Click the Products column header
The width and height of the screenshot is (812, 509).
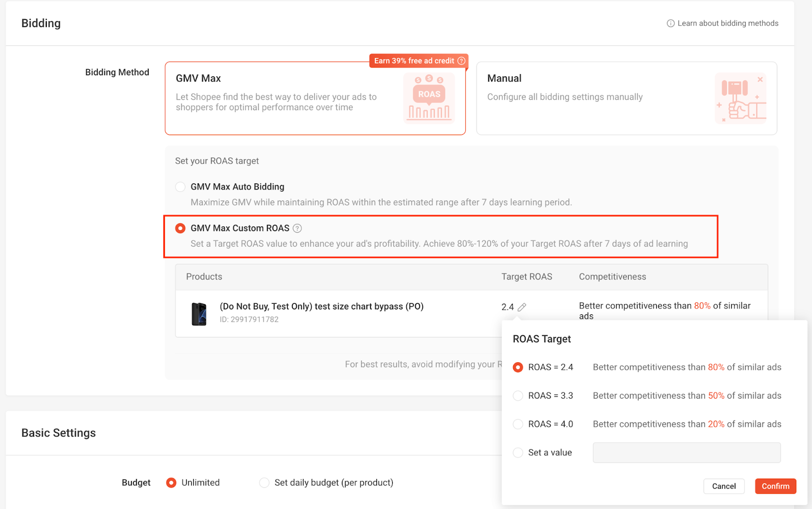[204, 277]
